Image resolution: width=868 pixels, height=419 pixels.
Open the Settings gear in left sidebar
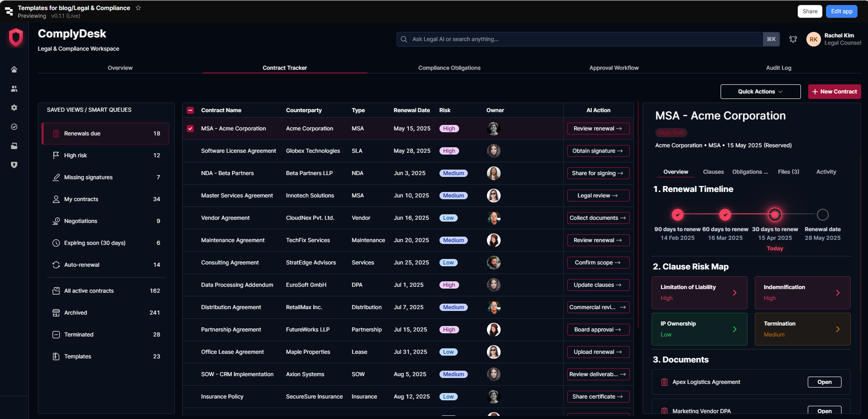tap(14, 108)
